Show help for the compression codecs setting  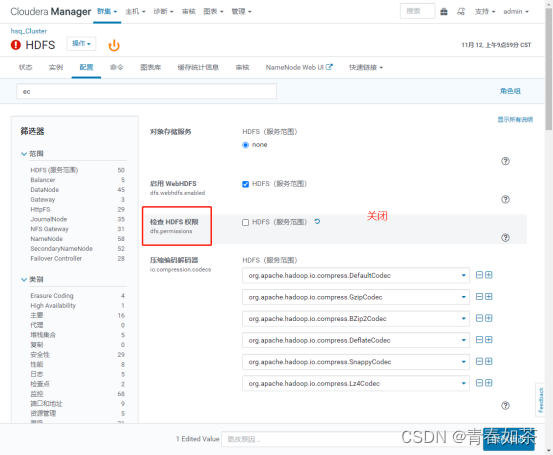(505, 406)
